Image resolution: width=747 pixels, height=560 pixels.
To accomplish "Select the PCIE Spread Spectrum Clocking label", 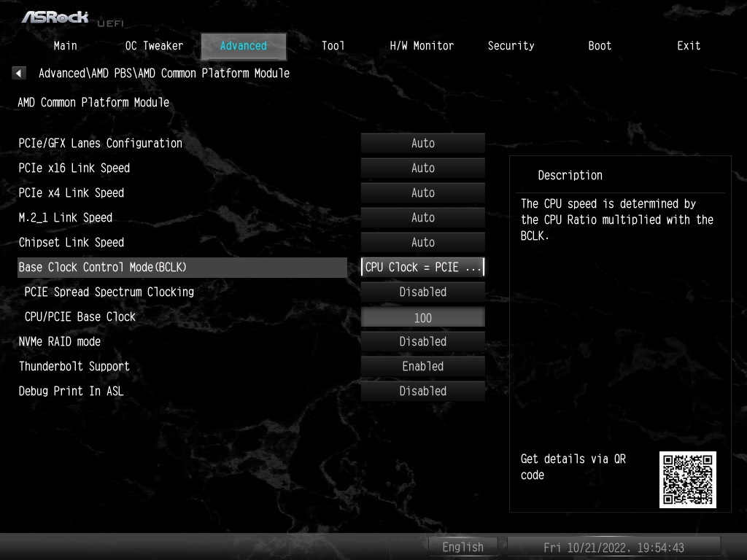I will click(109, 292).
